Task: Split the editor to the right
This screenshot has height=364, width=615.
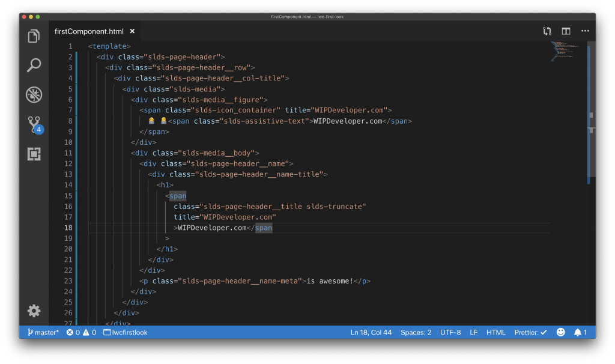Action: 566,31
